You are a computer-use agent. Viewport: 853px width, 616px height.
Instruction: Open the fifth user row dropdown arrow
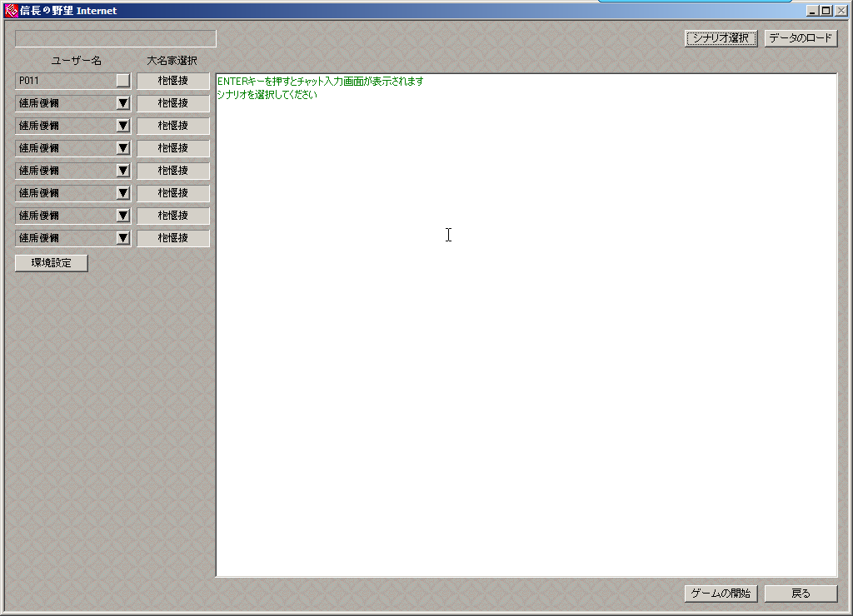[123, 171]
